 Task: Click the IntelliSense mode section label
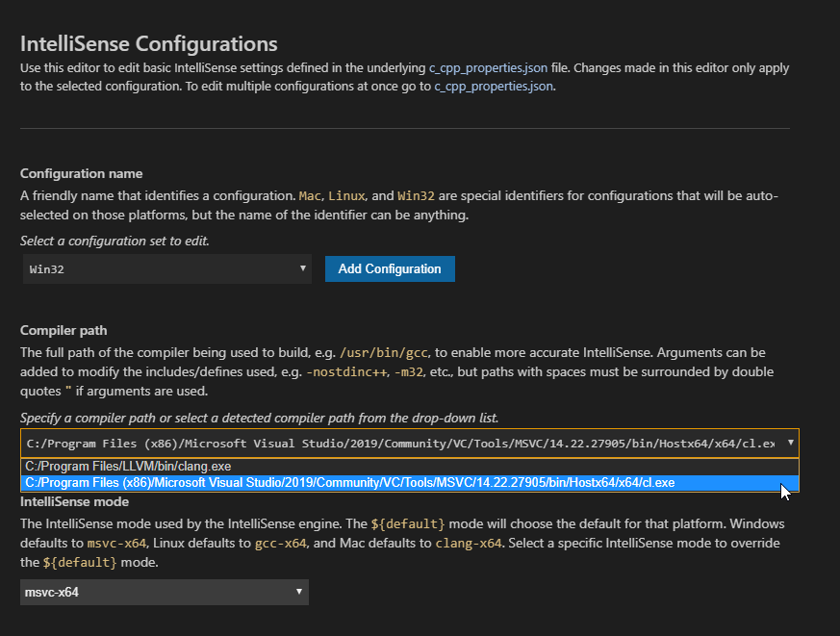[74, 502]
